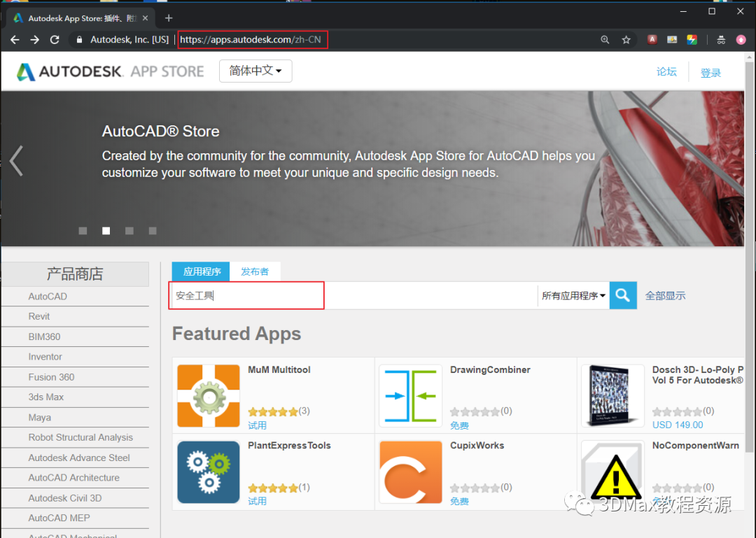756x538 pixels.
Task: Click the site security lock icon
Action: 79,40
